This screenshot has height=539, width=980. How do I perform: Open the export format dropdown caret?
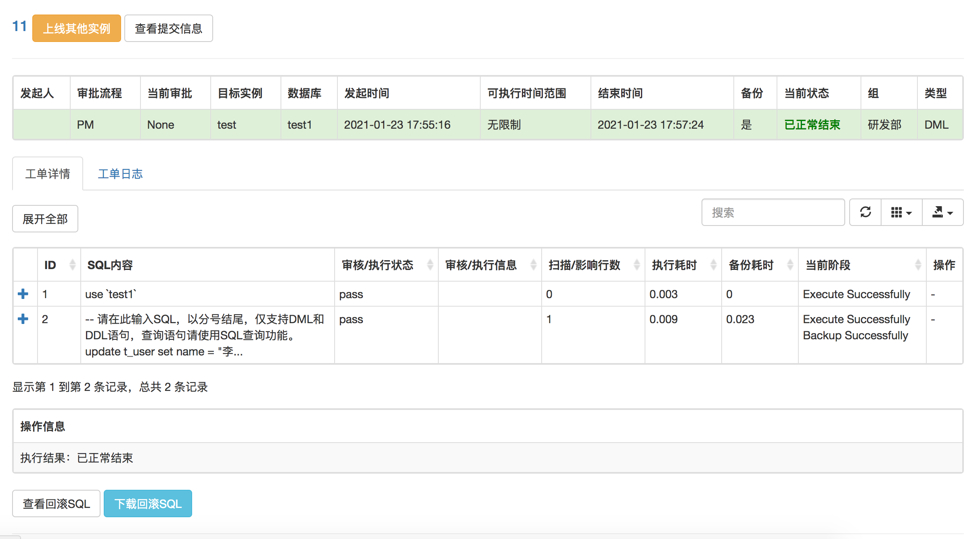[949, 213]
